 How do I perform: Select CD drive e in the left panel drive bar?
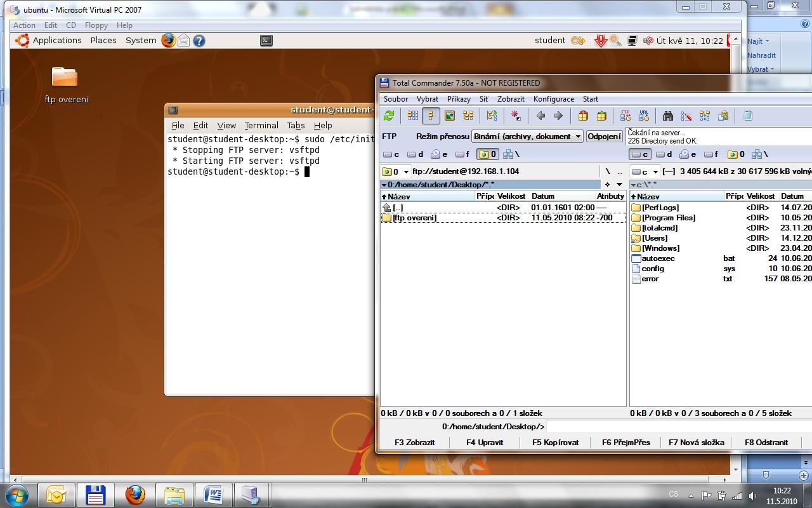coord(439,154)
